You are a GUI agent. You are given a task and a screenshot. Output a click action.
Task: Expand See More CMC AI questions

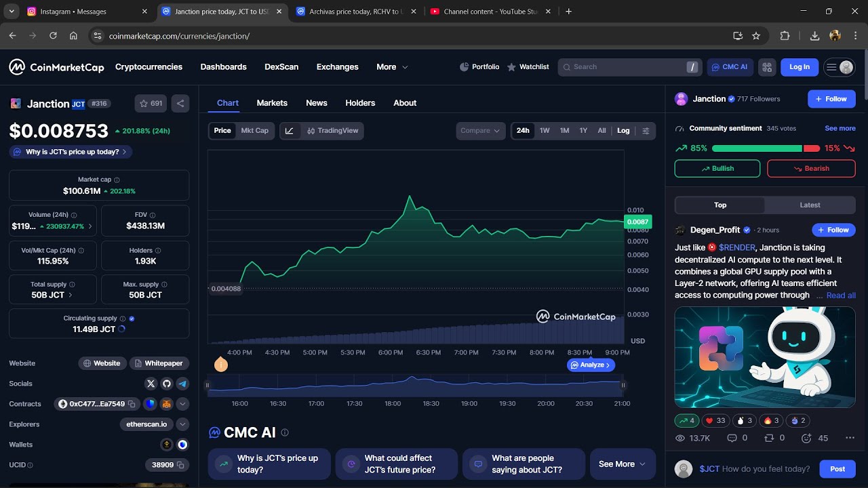[623, 464]
